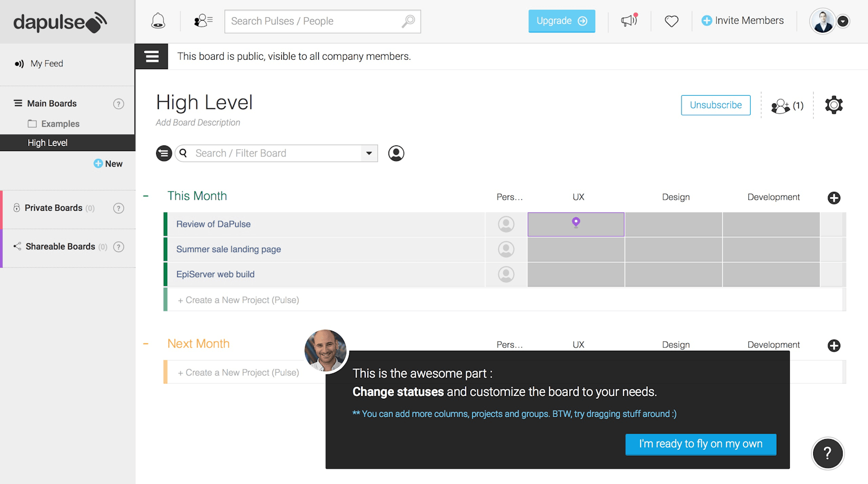Open the user profile dropdown arrow
This screenshot has height=484, width=868.
843,22
